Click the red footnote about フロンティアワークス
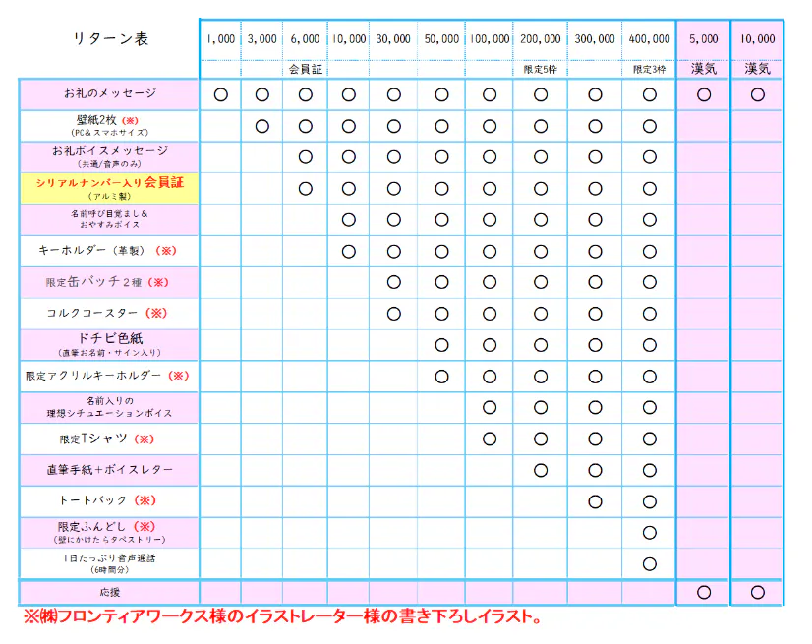This screenshot has height=644, width=812. (x=282, y=617)
